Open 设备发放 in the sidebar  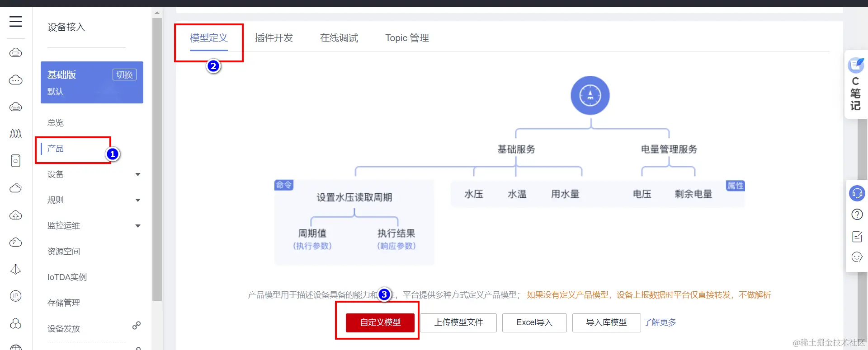(x=64, y=328)
